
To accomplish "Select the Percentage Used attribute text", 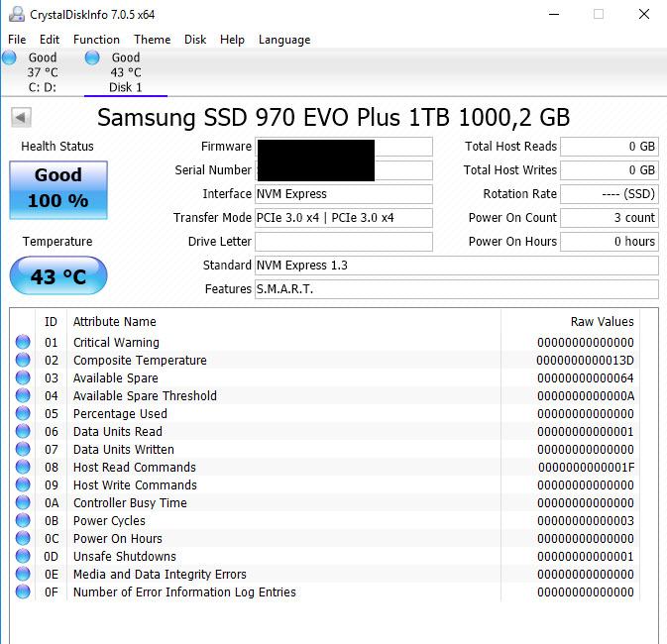I will 120,414.
